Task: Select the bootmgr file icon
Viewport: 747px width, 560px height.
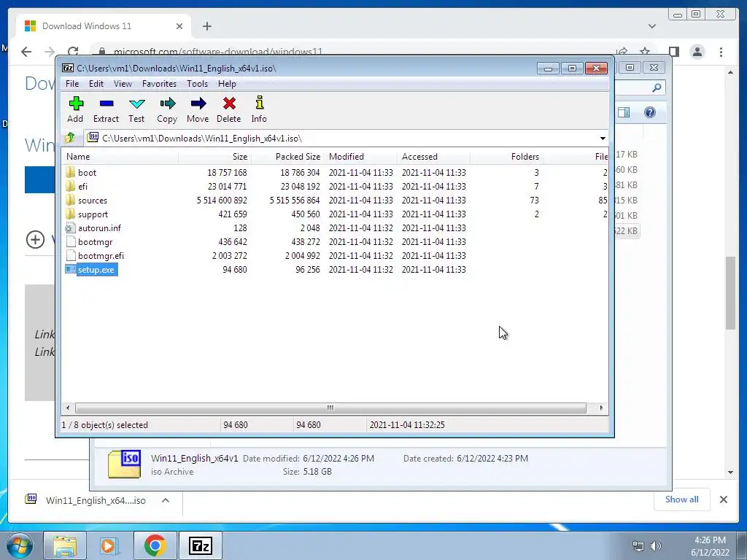Action: pos(71,241)
